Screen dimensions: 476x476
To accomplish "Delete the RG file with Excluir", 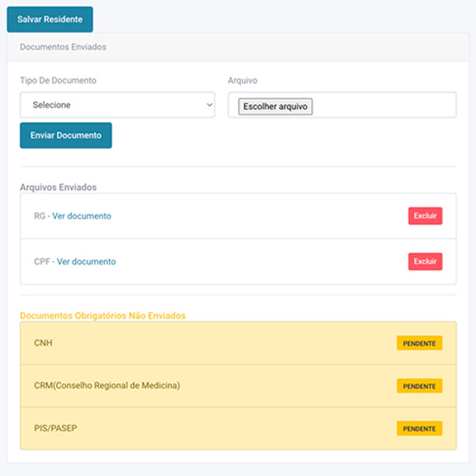I will (x=425, y=216).
